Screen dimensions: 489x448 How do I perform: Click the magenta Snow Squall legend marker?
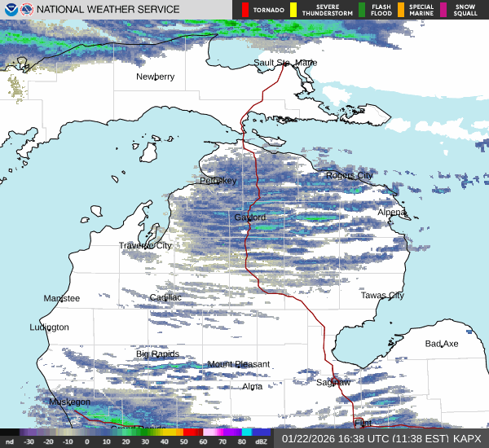(445, 10)
